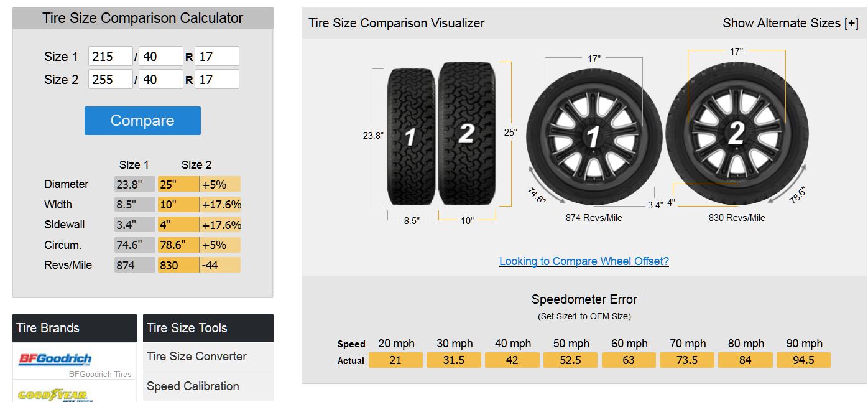868x402 pixels.
Task: Open the Speed Calibration tool
Action: click(193, 386)
